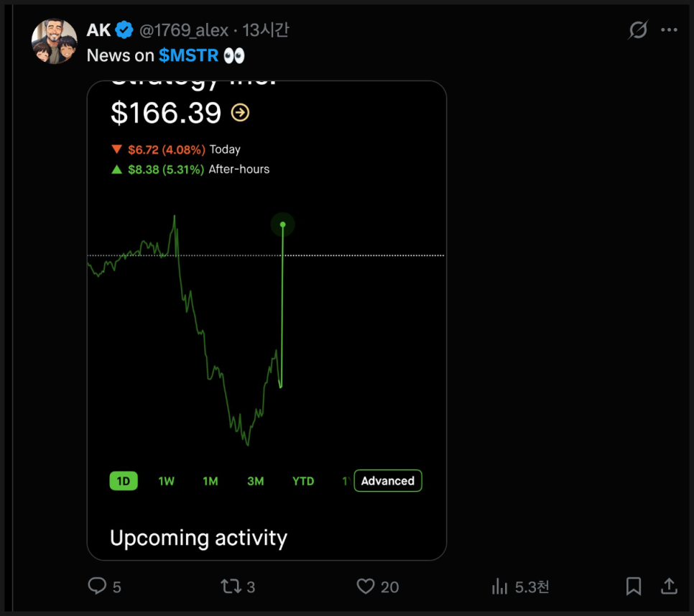Bookmark this post
Viewport: 694px width, 616px height.
(x=633, y=587)
